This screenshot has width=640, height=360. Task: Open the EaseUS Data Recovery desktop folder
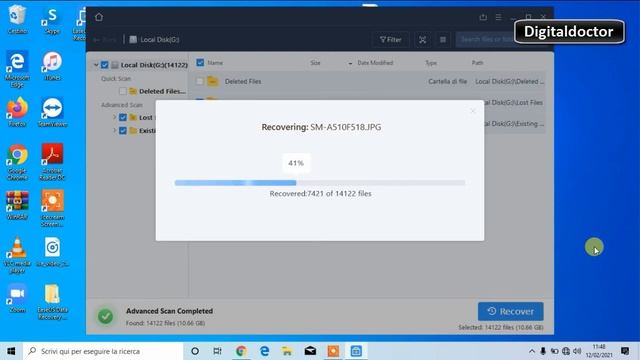coord(52,302)
